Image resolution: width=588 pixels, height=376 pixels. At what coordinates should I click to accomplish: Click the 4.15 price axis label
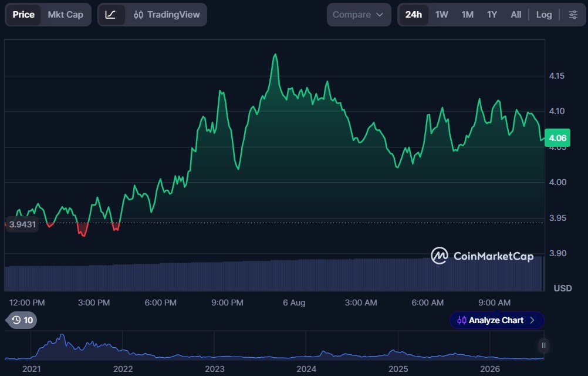click(557, 76)
